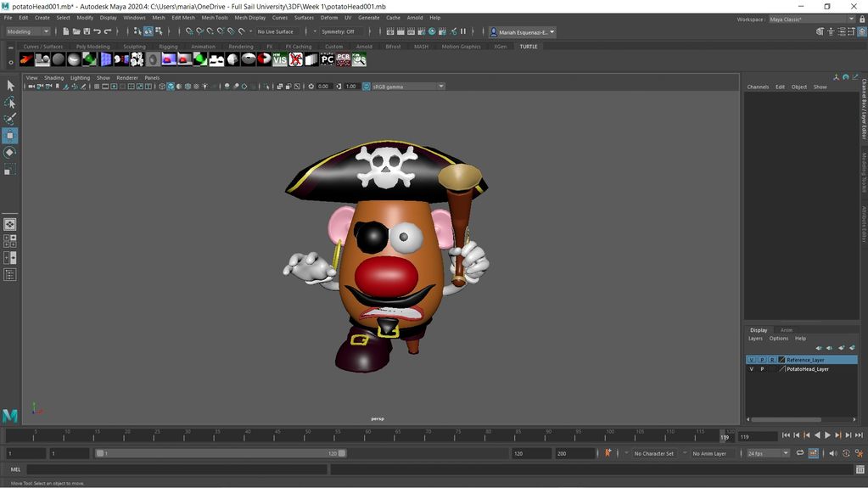
Task: Toggle the R display type on Reference_Layer
Action: pyautogui.click(x=772, y=360)
